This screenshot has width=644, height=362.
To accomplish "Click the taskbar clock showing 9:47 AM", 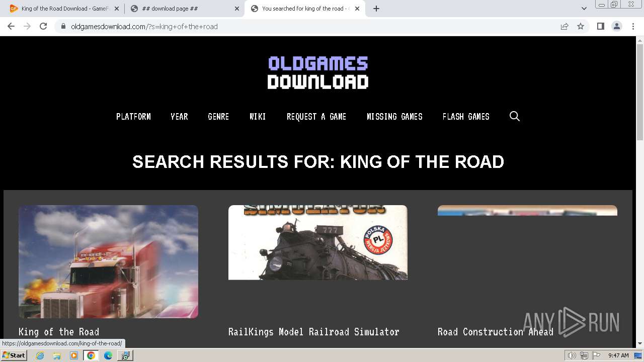I will pos(618,355).
